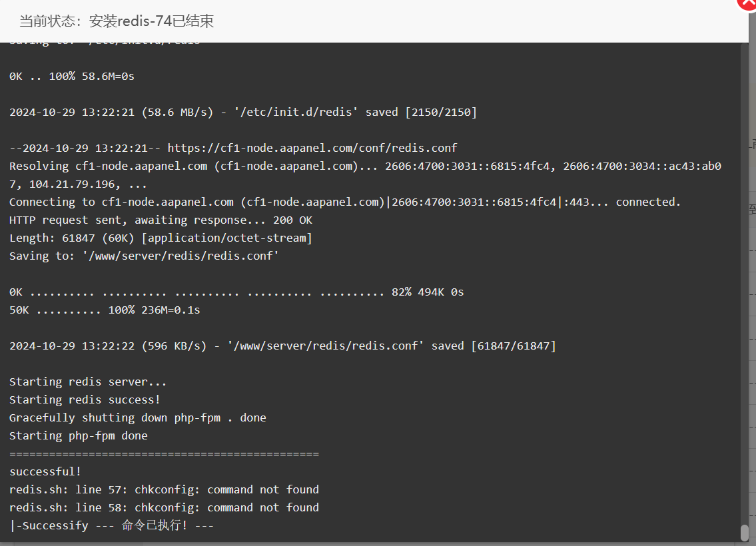Click the '/etc/init.d/redis' saved line
This screenshot has height=546, width=756.
pos(243,112)
